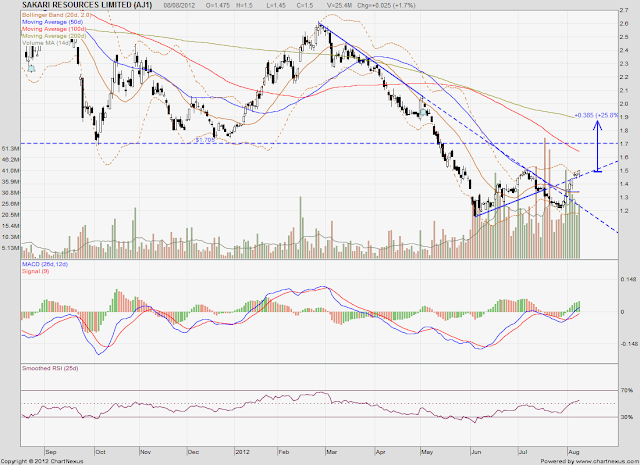Click the 1.5 price axis label
Screen dimensions: 640x465
[x=624, y=171]
